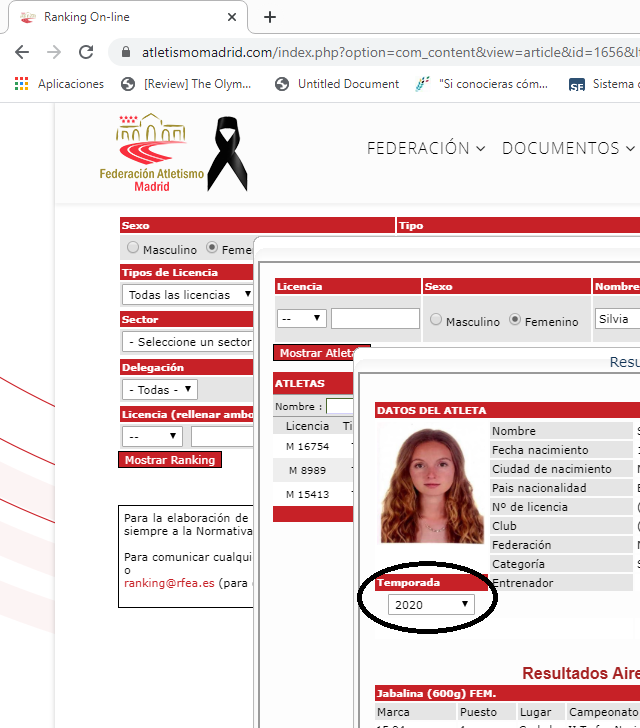Click the athlete photo
The image size is (640, 728).
(x=432, y=483)
